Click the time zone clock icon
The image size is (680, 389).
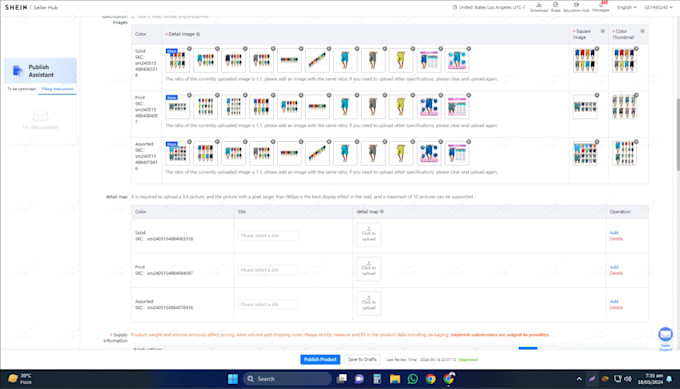pos(454,7)
